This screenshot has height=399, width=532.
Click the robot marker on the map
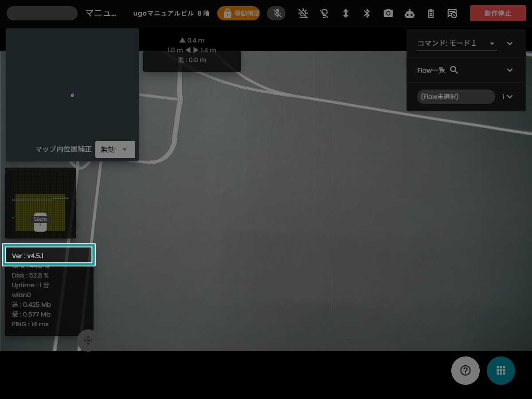(x=72, y=94)
